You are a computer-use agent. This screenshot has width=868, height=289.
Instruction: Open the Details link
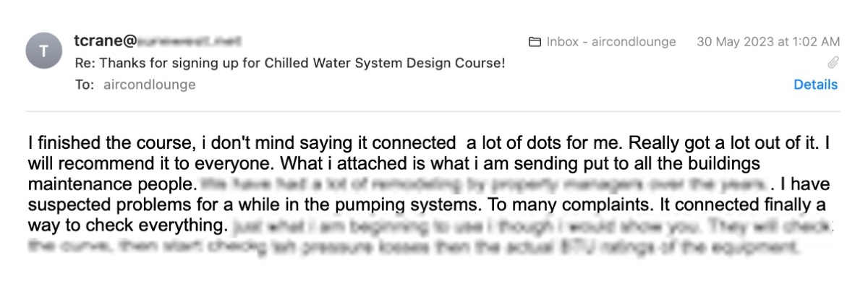point(815,85)
